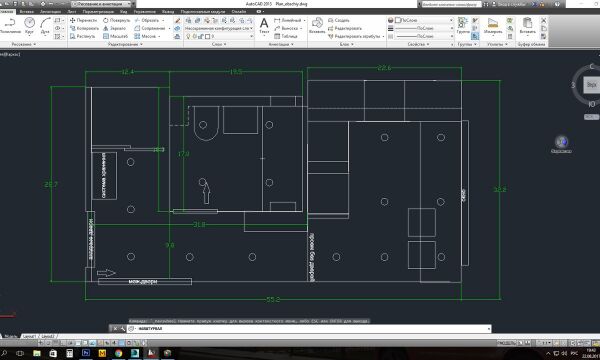The height and width of the screenshot is (360, 600).
Task: Switch to the Вывод ribbon tab
Action: point(168,11)
